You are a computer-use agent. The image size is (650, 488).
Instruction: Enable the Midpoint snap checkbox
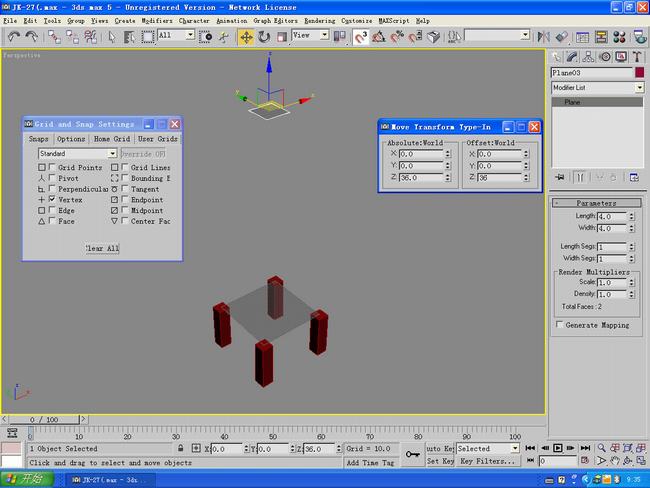125,210
